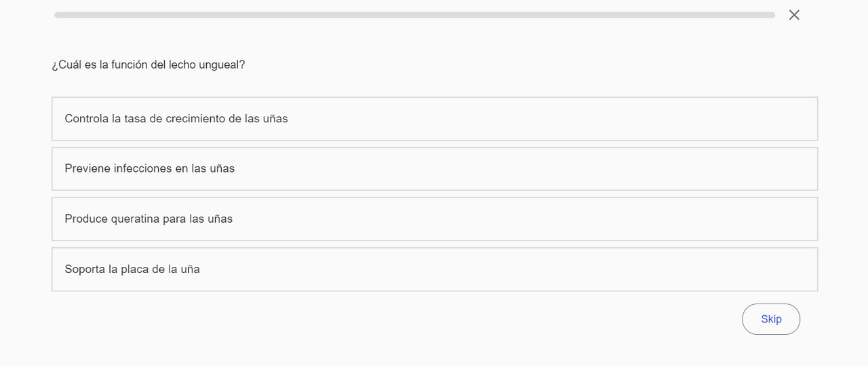Click the gray progress indicator at top
Screen dimensions: 868x366
[x=414, y=15]
